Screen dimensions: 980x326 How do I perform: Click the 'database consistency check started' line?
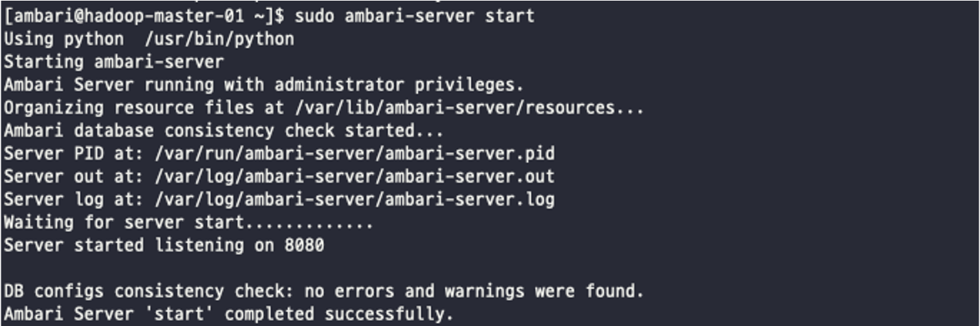pyautogui.click(x=224, y=130)
